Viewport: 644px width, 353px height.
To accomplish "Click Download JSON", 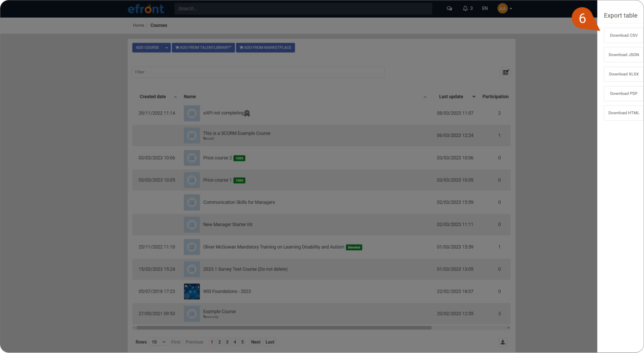I will [x=623, y=55].
